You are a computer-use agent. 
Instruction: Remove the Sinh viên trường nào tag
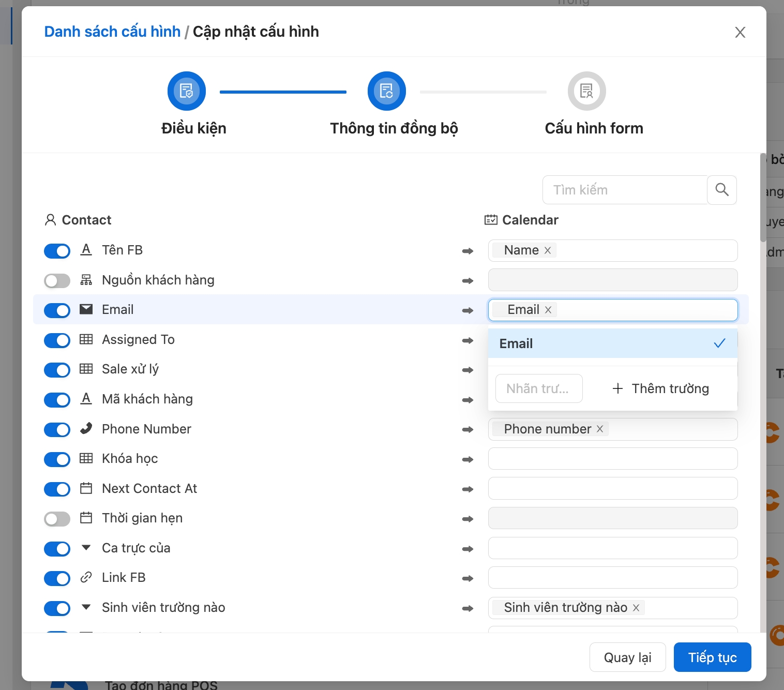tap(636, 608)
